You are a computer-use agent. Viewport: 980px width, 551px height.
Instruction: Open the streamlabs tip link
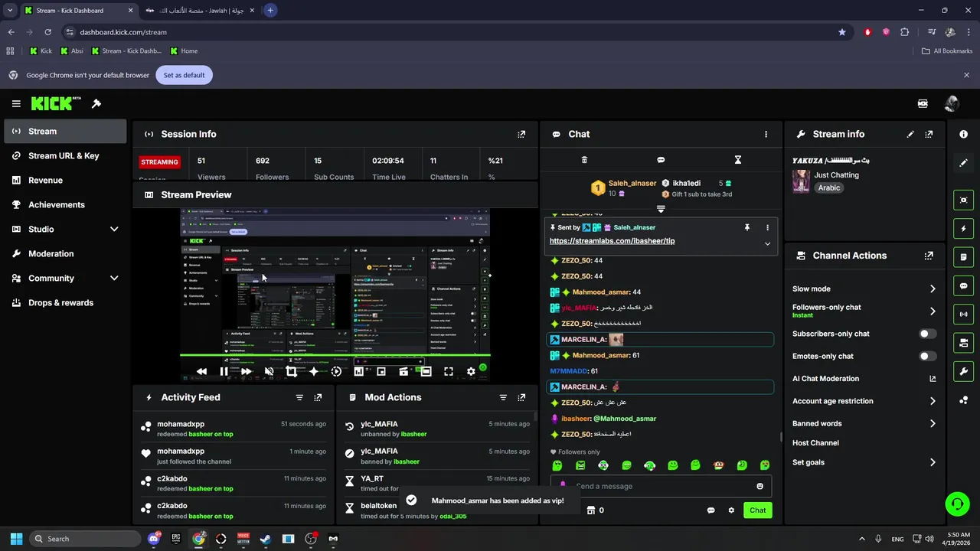click(612, 241)
